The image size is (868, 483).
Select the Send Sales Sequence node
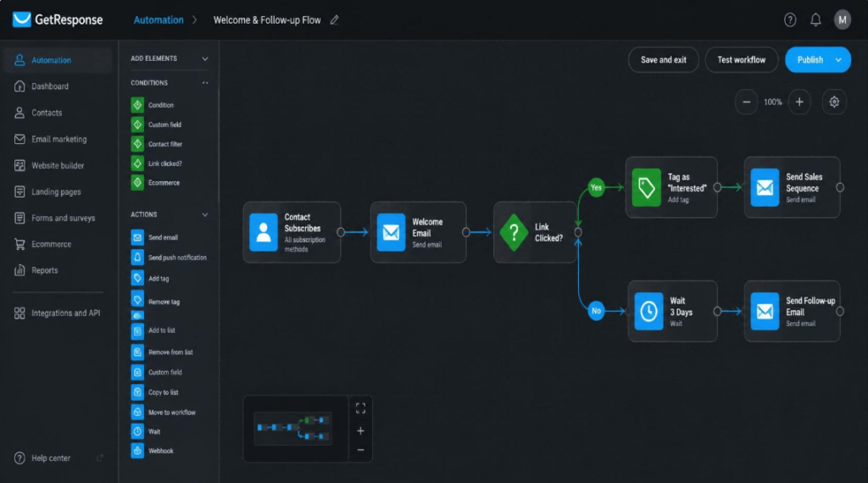793,187
